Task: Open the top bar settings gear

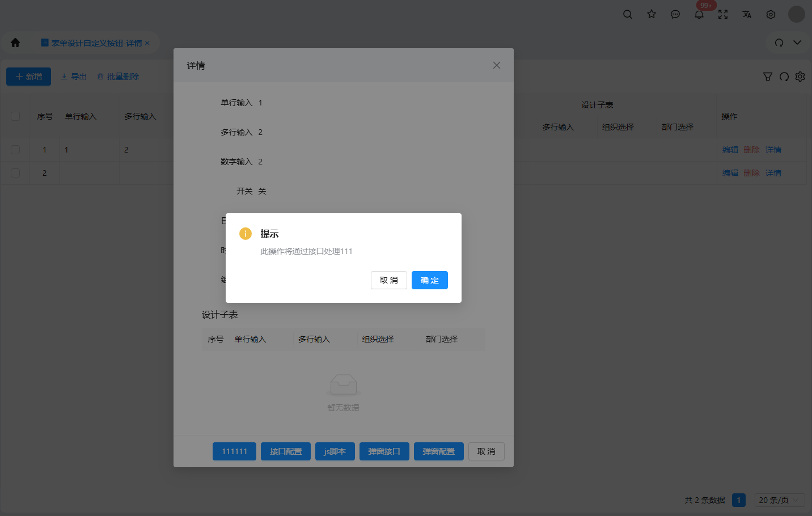Action: point(771,14)
